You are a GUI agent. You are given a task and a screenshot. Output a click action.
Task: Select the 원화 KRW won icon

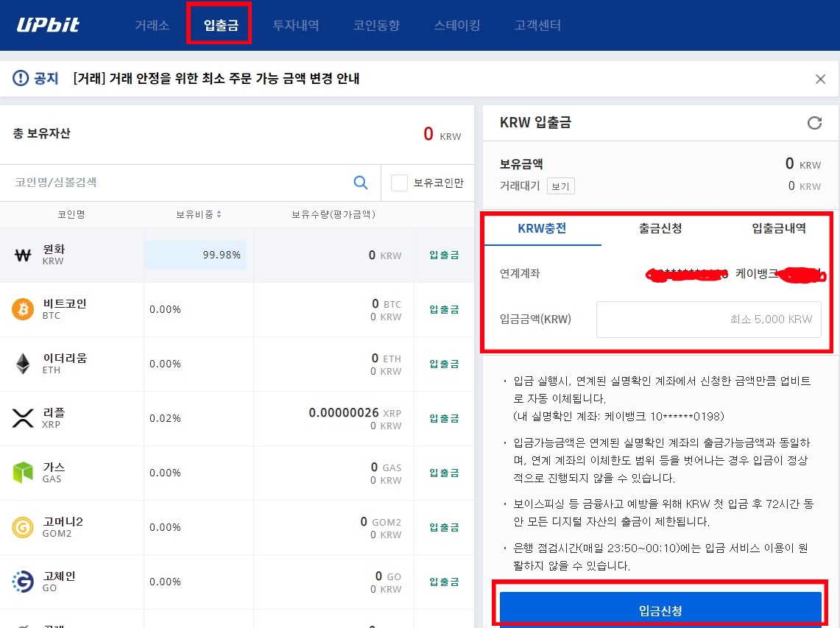pos(23,255)
